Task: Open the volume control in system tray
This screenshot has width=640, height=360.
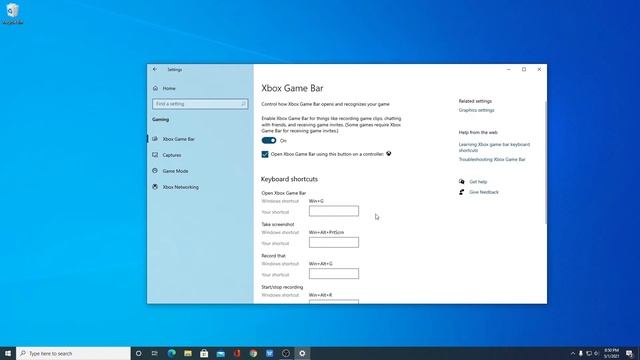Action: [x=596, y=353]
